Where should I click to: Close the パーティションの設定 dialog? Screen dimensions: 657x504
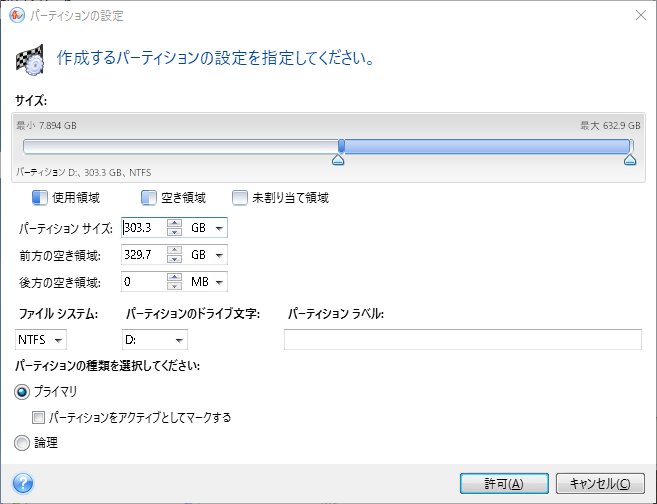click(641, 16)
